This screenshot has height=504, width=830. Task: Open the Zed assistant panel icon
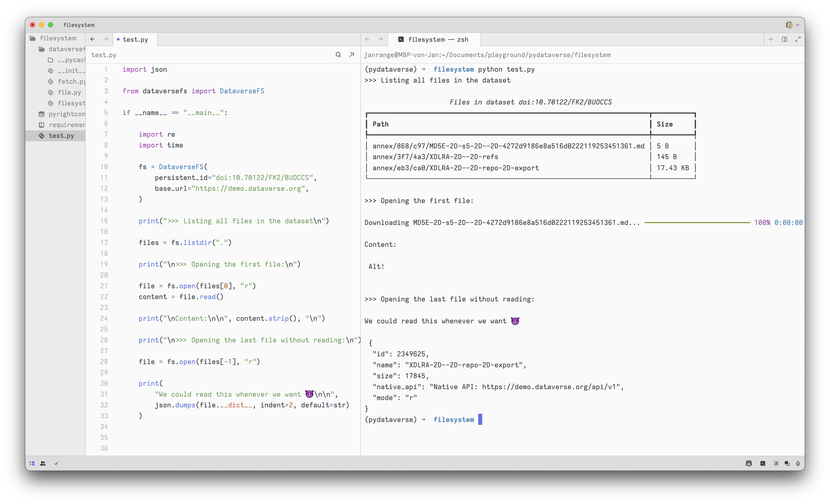[776, 463]
